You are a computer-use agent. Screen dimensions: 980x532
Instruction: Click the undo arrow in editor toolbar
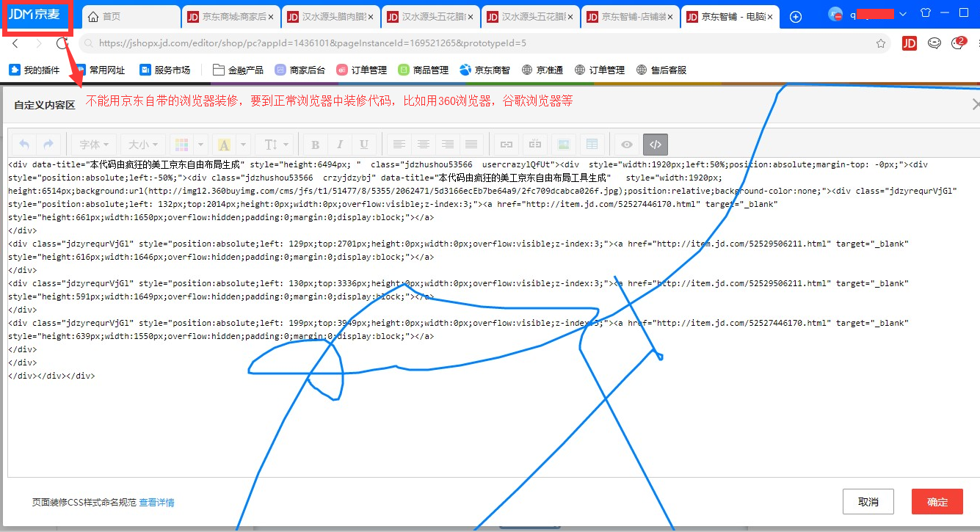pos(24,145)
